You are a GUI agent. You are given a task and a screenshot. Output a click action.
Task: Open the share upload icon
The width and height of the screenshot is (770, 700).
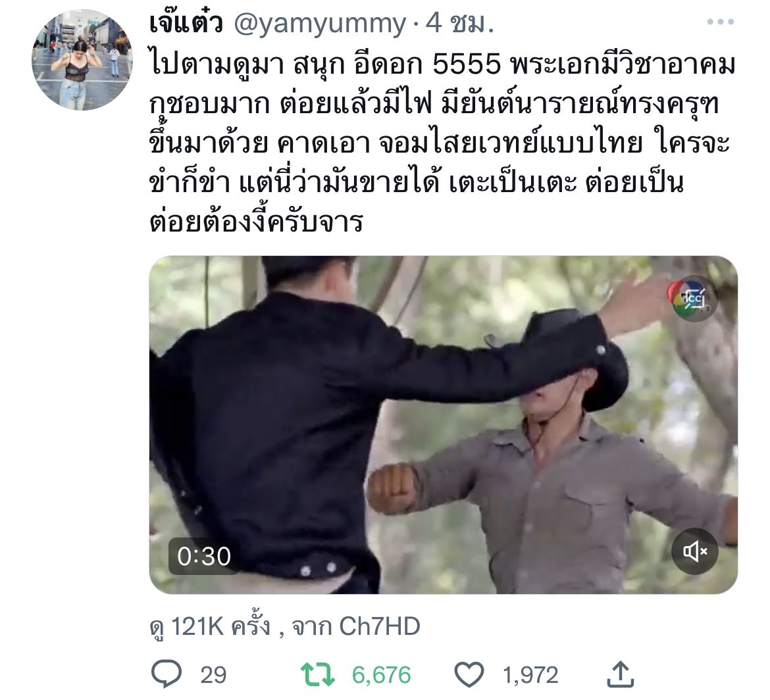pos(621,674)
